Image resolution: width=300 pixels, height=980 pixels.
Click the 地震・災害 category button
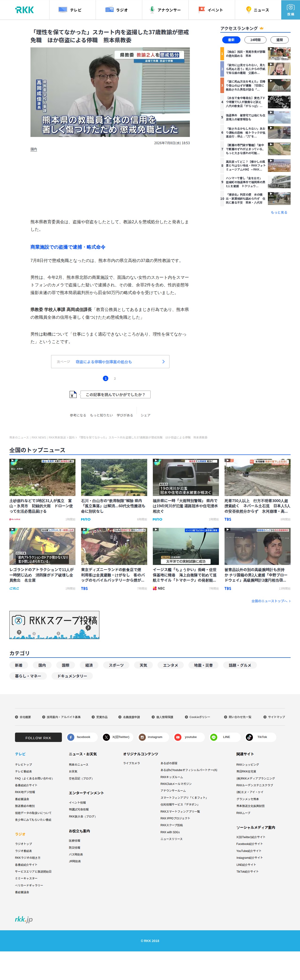coord(203,665)
